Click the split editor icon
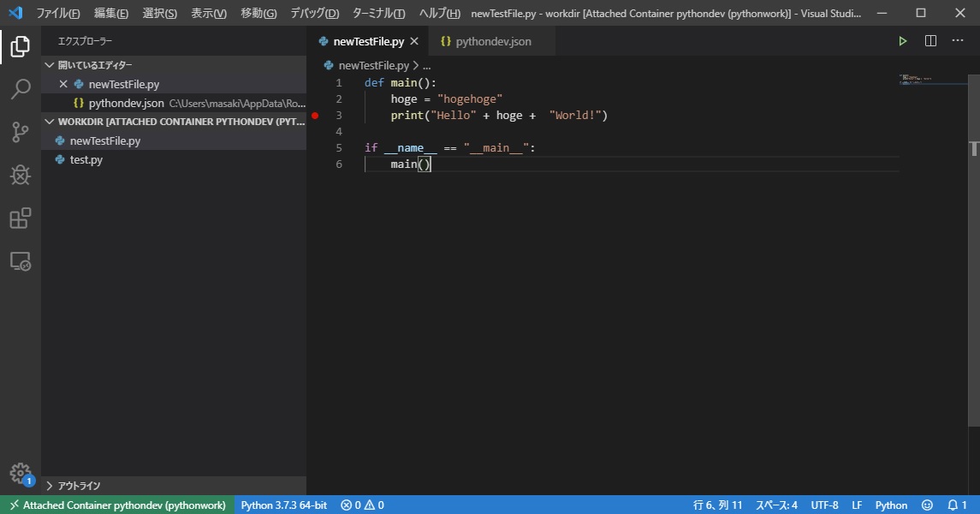Screen dimensions: 980x514 click(930, 40)
